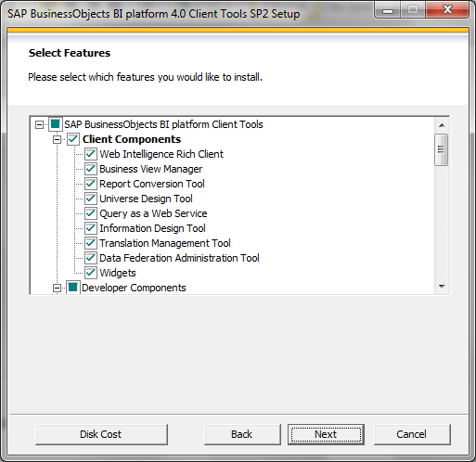Uncheck Data Federation Administration Tool checkbox
476x462 pixels.
(x=91, y=258)
